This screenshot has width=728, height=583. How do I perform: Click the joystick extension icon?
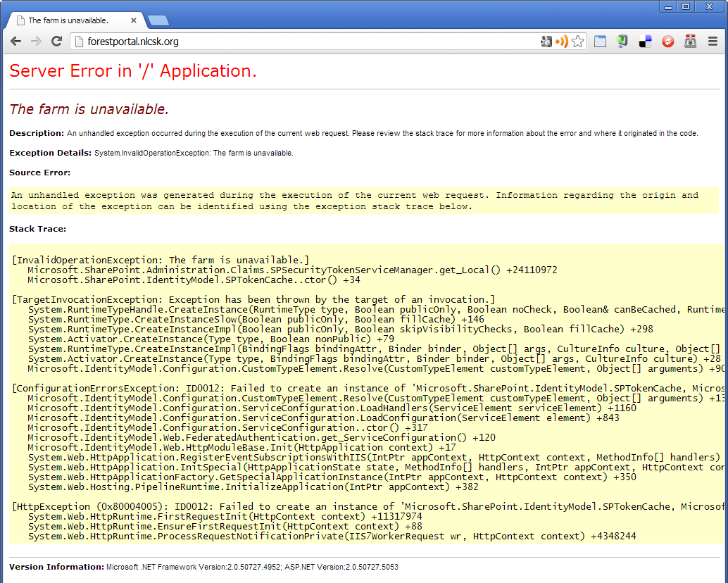[x=690, y=42]
